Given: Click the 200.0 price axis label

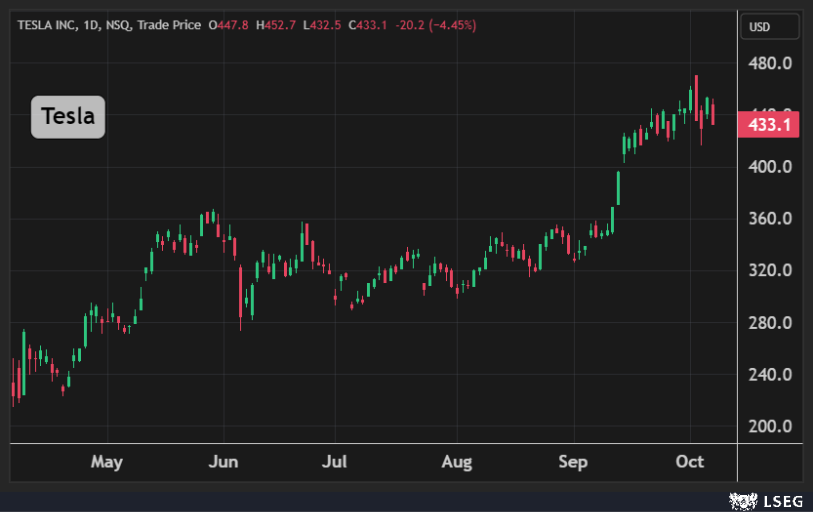Looking at the screenshot, I should [771, 427].
